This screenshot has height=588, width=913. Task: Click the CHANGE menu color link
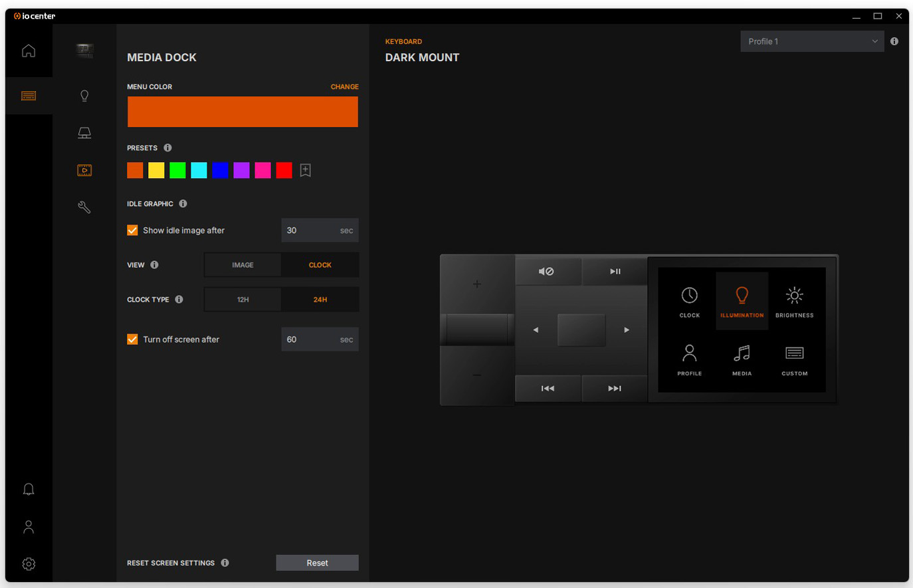pyautogui.click(x=344, y=87)
